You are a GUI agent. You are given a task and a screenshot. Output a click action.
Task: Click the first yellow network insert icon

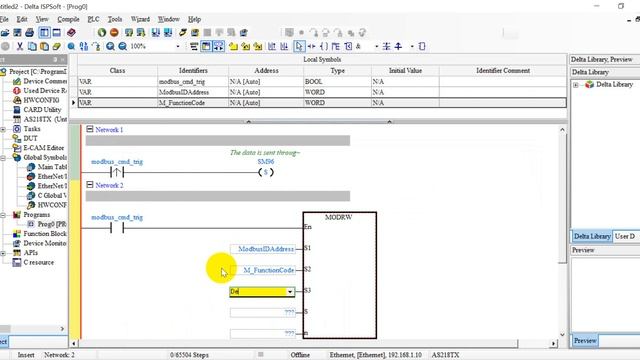point(233,47)
